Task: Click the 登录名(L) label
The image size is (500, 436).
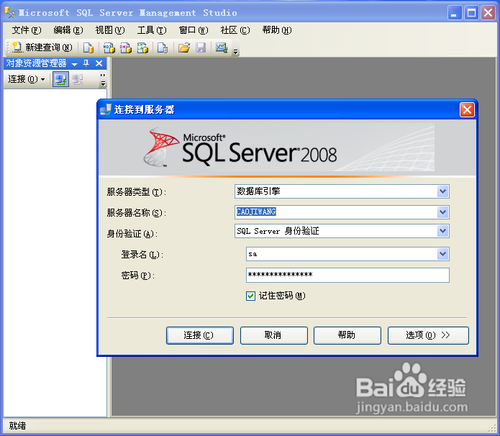Action: tap(142, 255)
